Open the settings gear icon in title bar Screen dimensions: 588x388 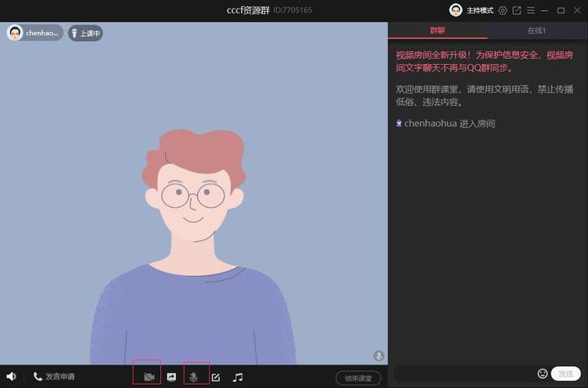(503, 10)
